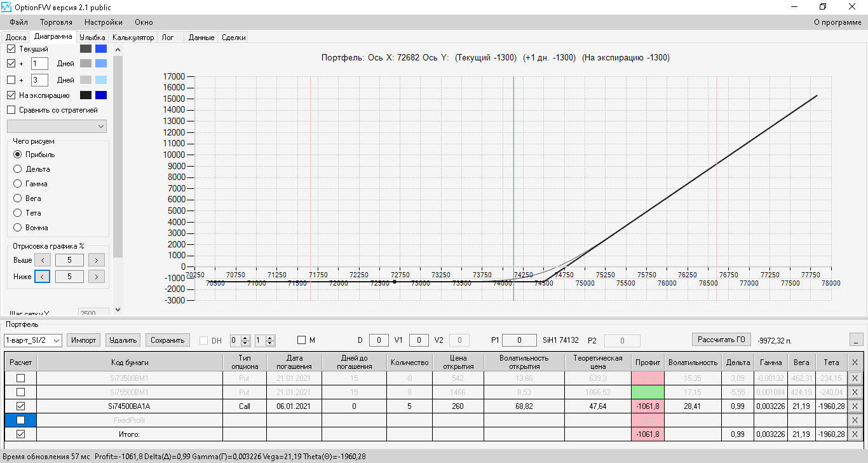Uncheck the Расчет box in the Итого row
Screen dimensions: 868x463
[20, 434]
